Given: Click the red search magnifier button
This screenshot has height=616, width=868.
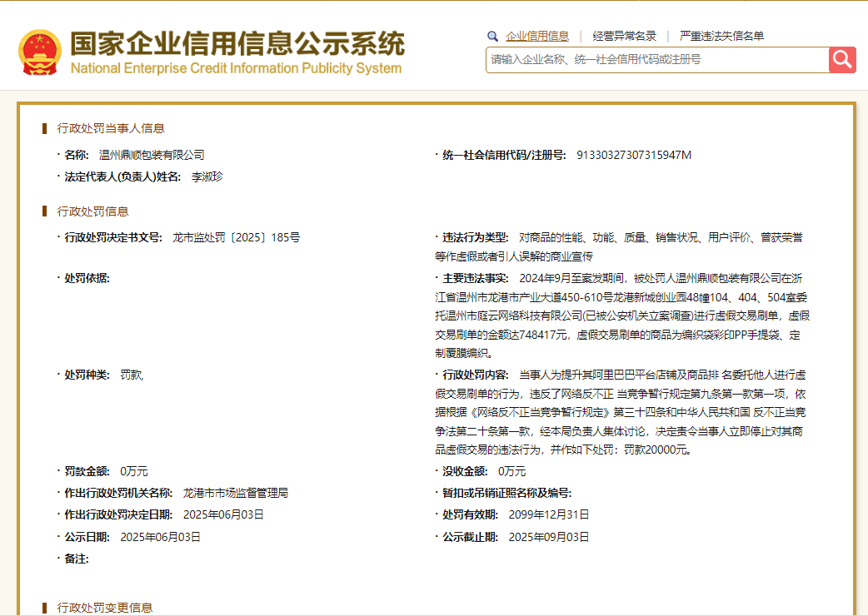Looking at the screenshot, I should pyautogui.click(x=842, y=60).
